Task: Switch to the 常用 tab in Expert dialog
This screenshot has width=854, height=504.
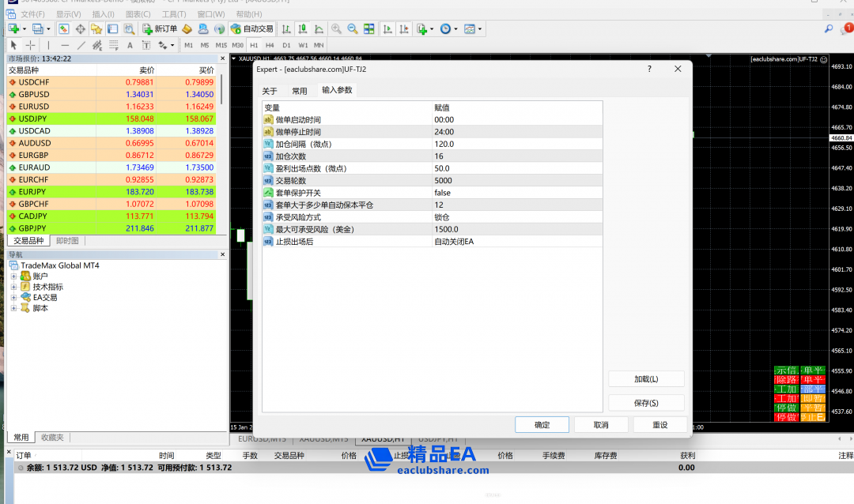Action: pyautogui.click(x=299, y=91)
